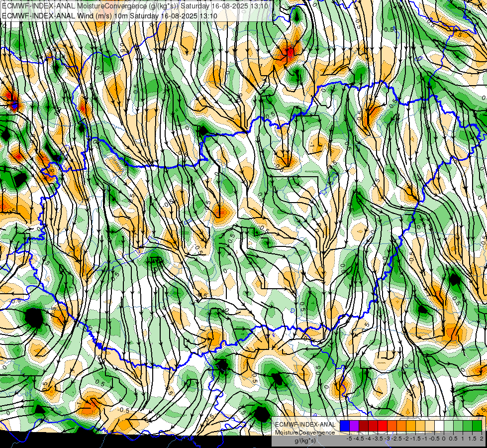Click the amber swatch between -2 and -1.5
487x448 pixels.
point(411,426)
